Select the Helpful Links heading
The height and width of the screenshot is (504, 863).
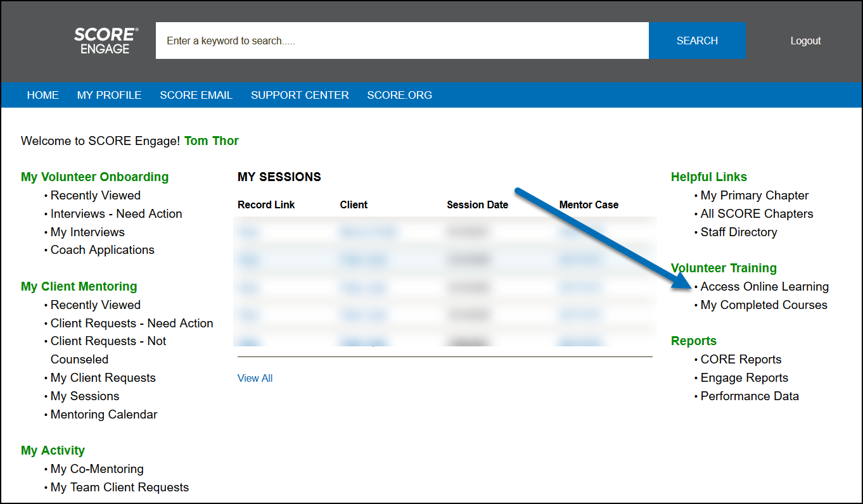coord(709,177)
